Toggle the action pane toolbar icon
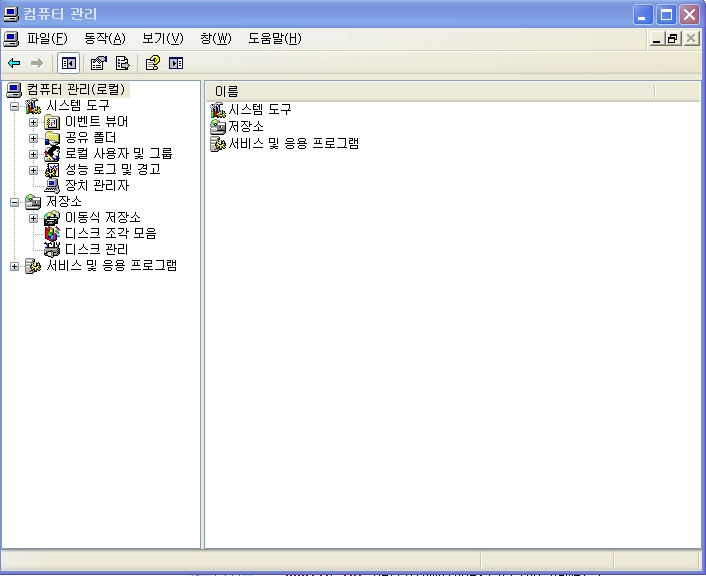 click(x=176, y=63)
